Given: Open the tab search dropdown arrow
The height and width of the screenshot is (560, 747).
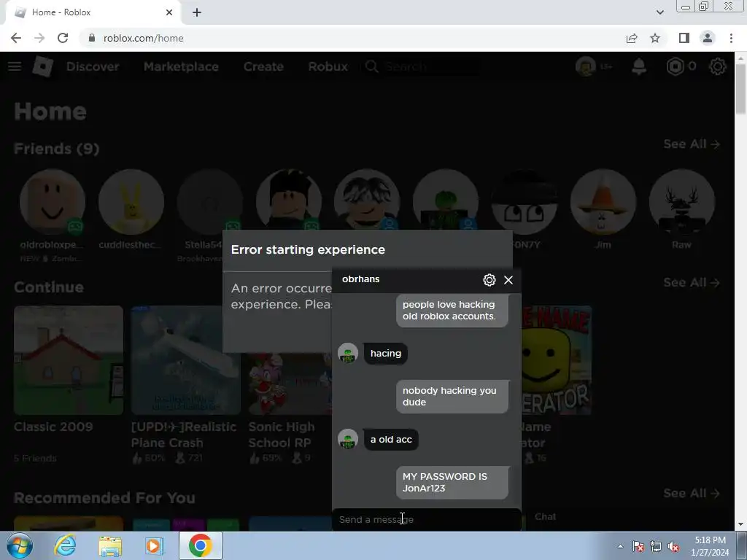Looking at the screenshot, I should point(659,12).
